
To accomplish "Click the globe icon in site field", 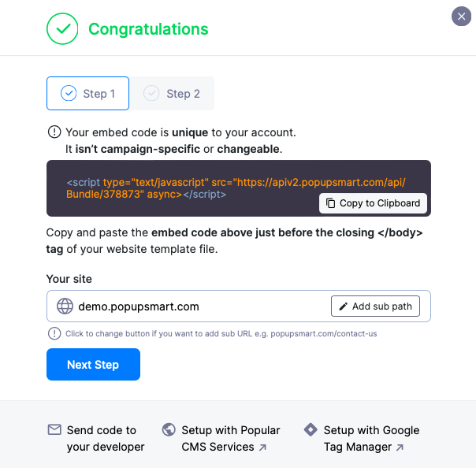I will pos(65,306).
